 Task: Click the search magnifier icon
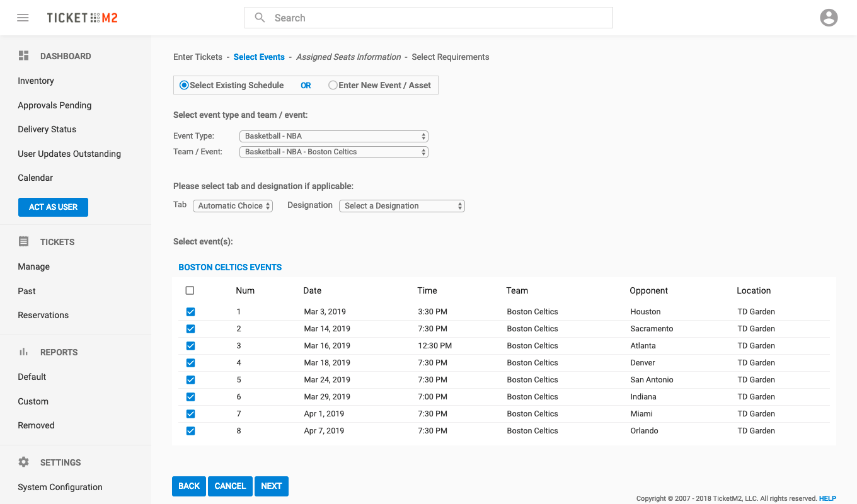[x=260, y=18]
